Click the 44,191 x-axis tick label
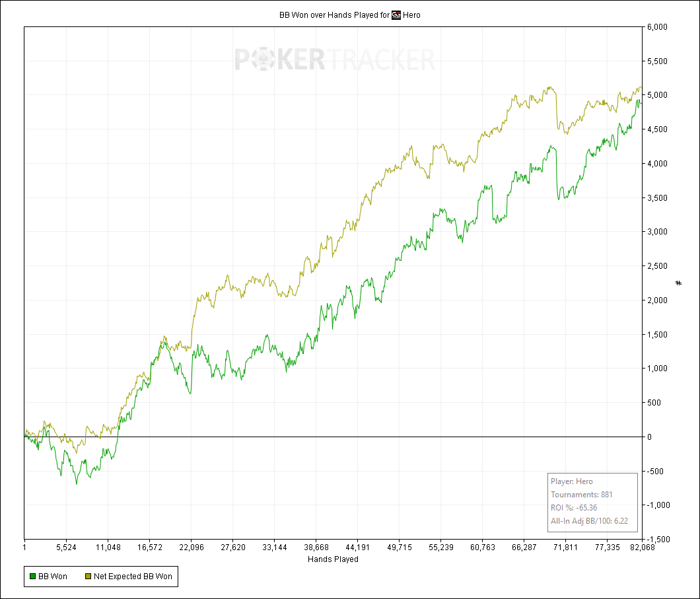Screen dimensions: 700x599 (x=357, y=547)
